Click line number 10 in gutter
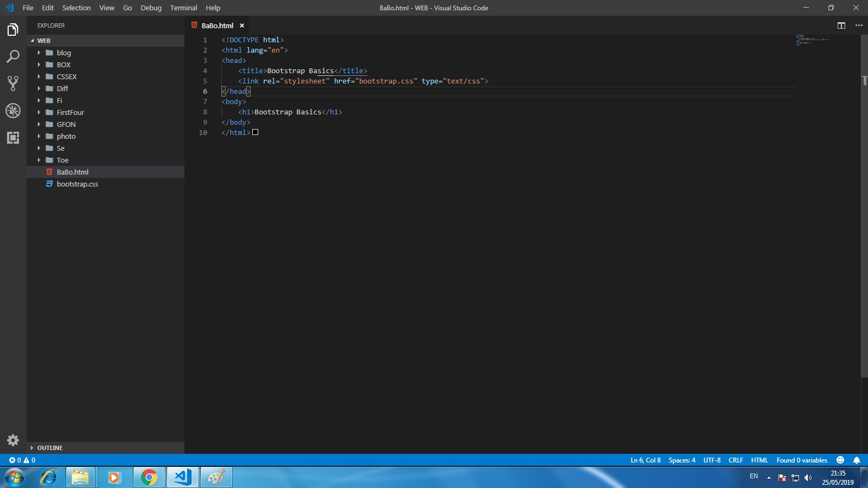The image size is (868, 488). pos(203,132)
